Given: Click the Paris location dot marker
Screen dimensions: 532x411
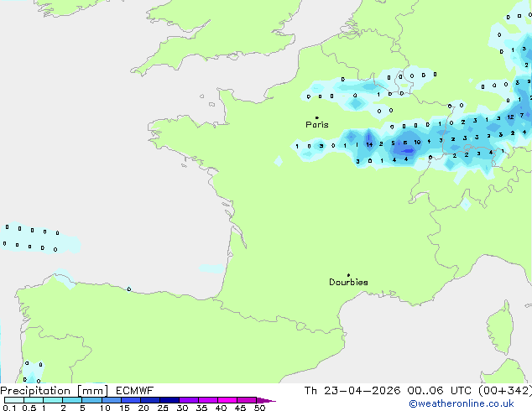Looking at the screenshot, I should [317, 117].
